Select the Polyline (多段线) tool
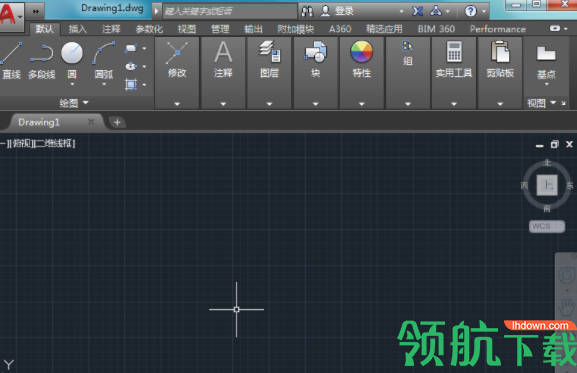Viewport: 577px width, 373px height. pyautogui.click(x=42, y=60)
